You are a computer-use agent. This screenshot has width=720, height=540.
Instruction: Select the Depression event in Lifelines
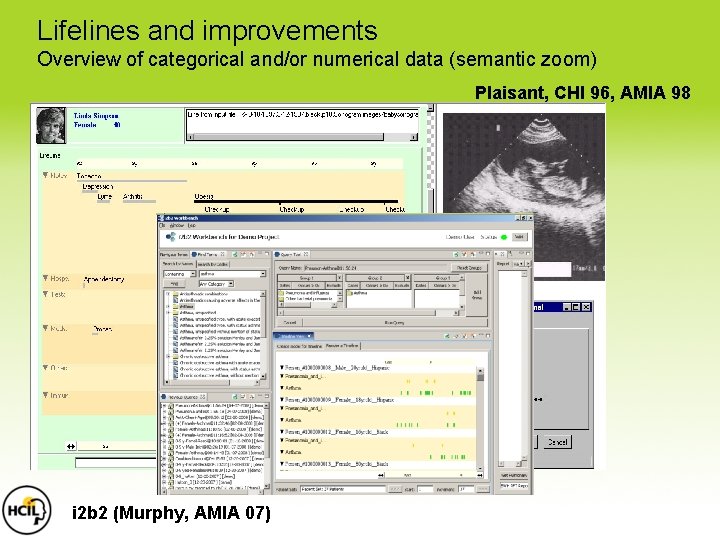(97, 187)
